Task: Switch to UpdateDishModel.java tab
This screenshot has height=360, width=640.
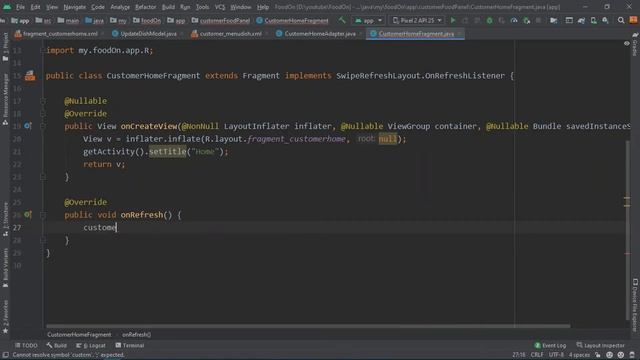Action: (x=148, y=34)
